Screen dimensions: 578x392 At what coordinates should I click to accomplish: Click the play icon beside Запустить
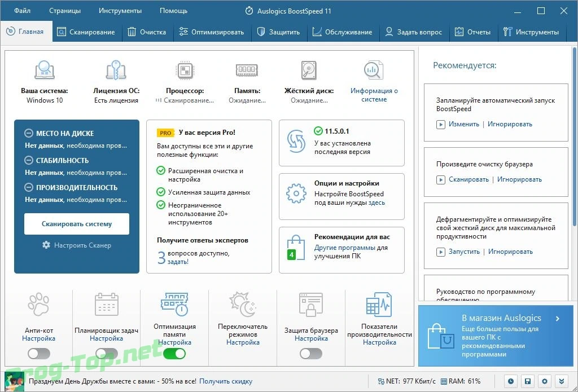coord(440,252)
